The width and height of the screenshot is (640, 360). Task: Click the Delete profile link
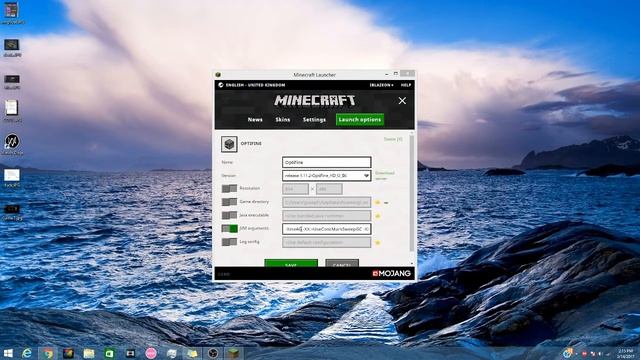click(x=393, y=139)
